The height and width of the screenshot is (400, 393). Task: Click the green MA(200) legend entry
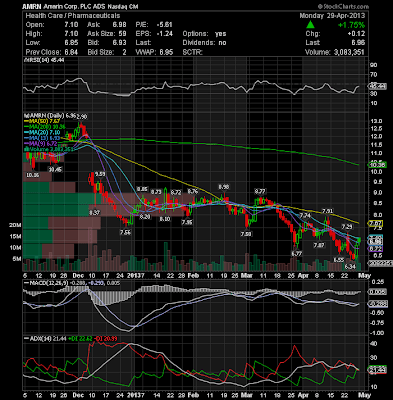click(45, 127)
